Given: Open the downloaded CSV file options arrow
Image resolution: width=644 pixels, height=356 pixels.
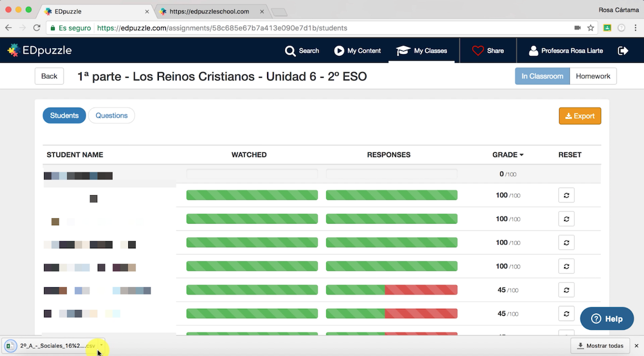Looking at the screenshot, I should click(101, 345).
